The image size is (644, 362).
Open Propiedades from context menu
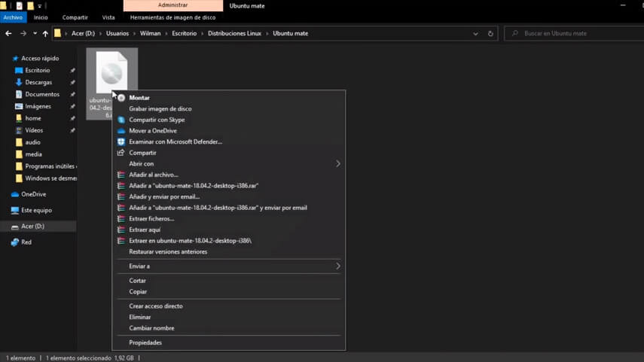(x=145, y=342)
